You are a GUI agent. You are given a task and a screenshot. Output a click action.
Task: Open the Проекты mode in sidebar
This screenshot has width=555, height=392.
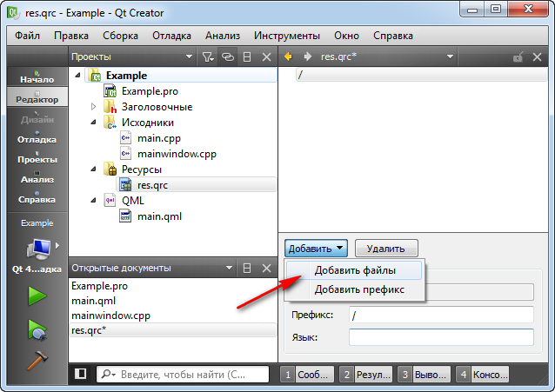[x=37, y=156]
